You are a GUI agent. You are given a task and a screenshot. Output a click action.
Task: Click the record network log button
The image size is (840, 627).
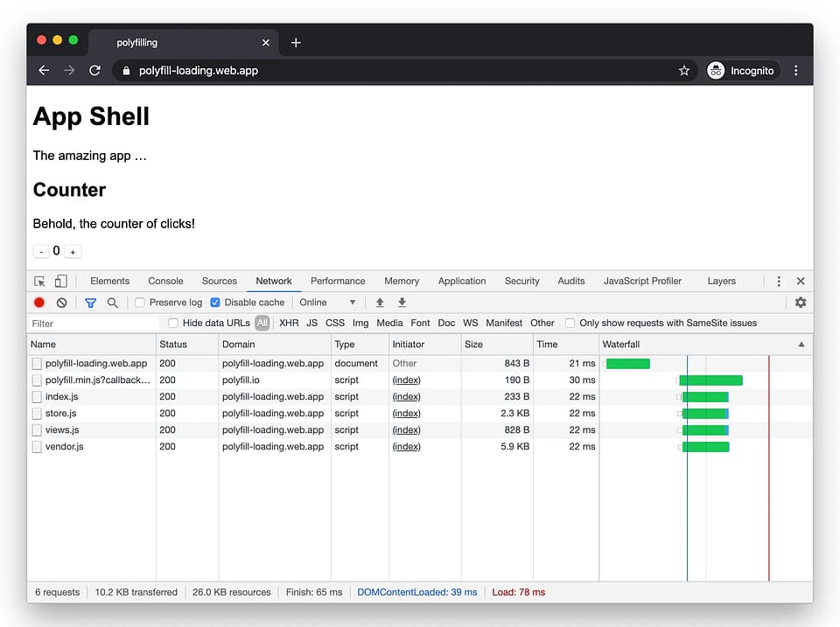click(x=39, y=303)
